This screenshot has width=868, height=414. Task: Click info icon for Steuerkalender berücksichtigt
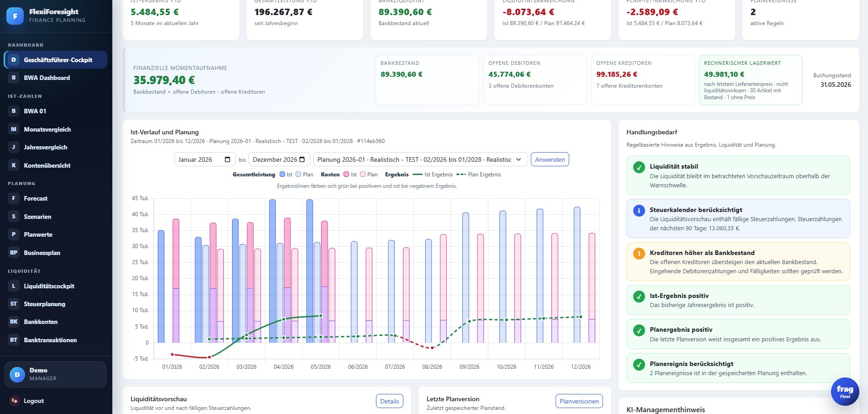[x=639, y=211]
